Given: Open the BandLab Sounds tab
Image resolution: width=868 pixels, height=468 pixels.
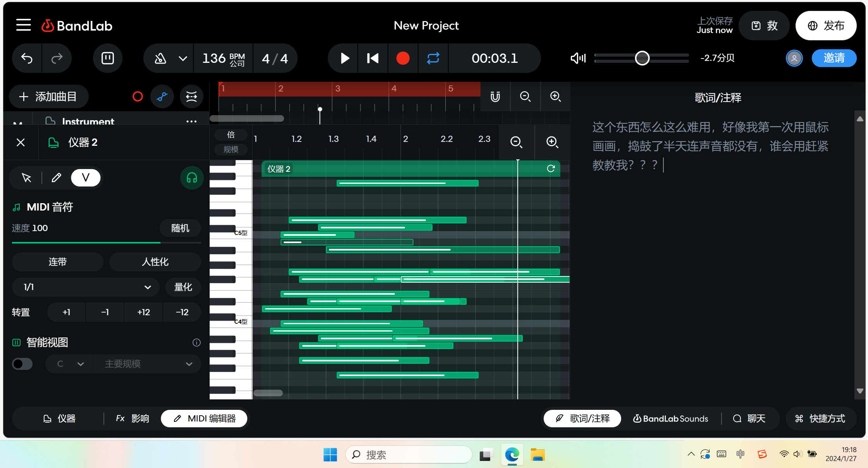Looking at the screenshot, I should tap(670, 418).
